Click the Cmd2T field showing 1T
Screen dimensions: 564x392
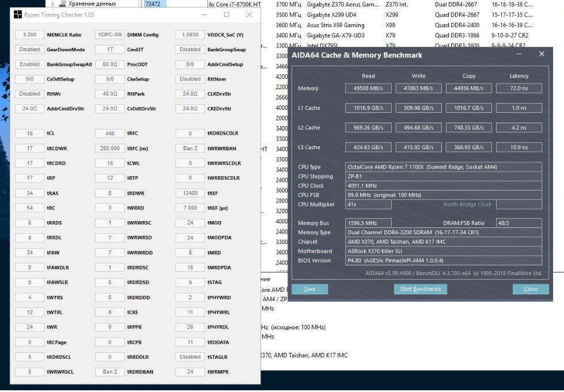pos(109,50)
